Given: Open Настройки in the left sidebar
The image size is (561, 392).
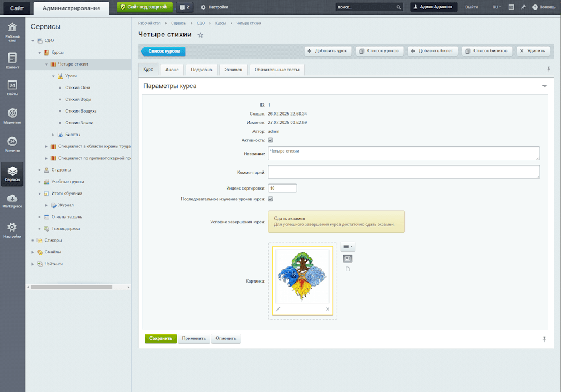Looking at the screenshot, I should point(12,229).
